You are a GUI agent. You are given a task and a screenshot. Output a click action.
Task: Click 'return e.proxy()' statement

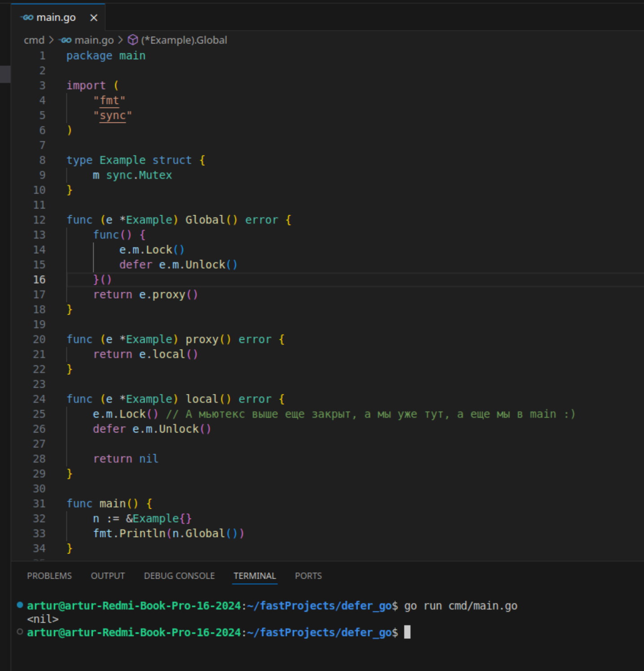coord(145,294)
